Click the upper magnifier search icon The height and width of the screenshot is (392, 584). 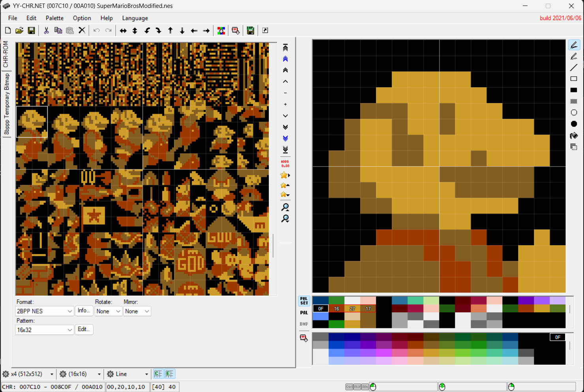tap(285, 207)
